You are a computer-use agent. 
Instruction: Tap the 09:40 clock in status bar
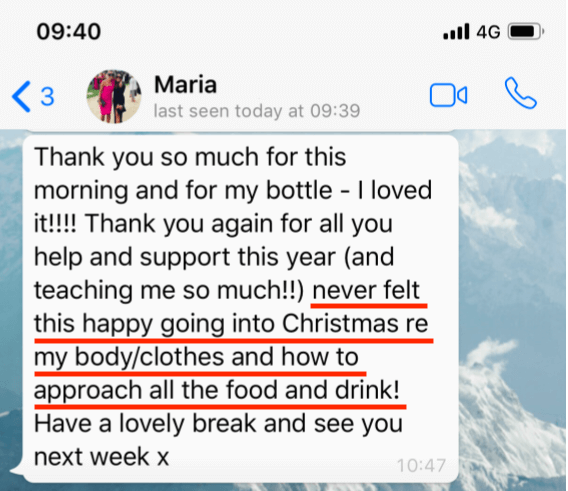click(x=69, y=31)
